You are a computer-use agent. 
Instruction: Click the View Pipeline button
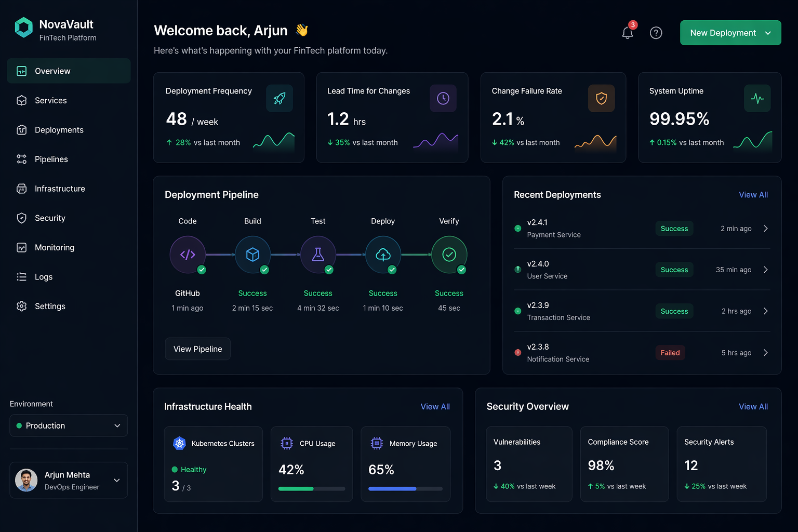[197, 349]
